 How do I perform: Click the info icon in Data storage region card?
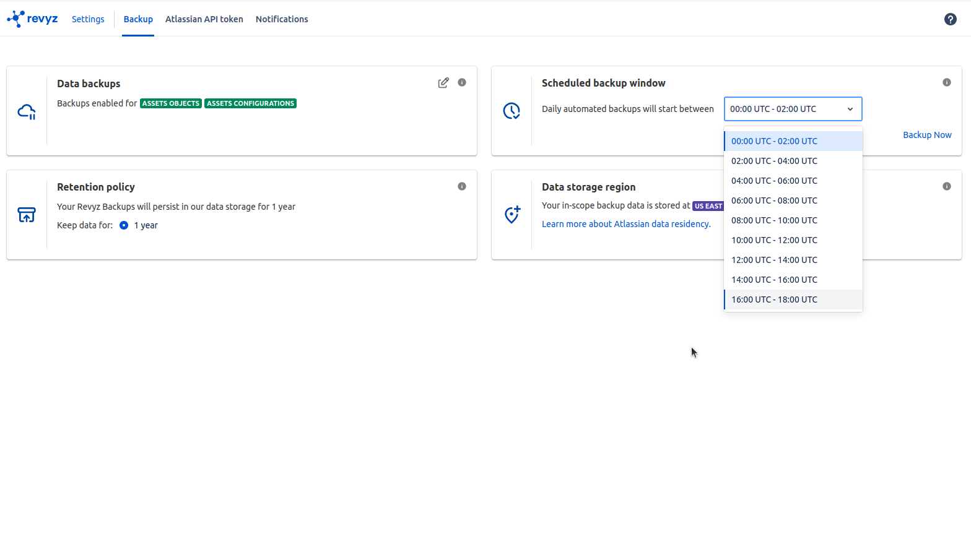point(946,186)
